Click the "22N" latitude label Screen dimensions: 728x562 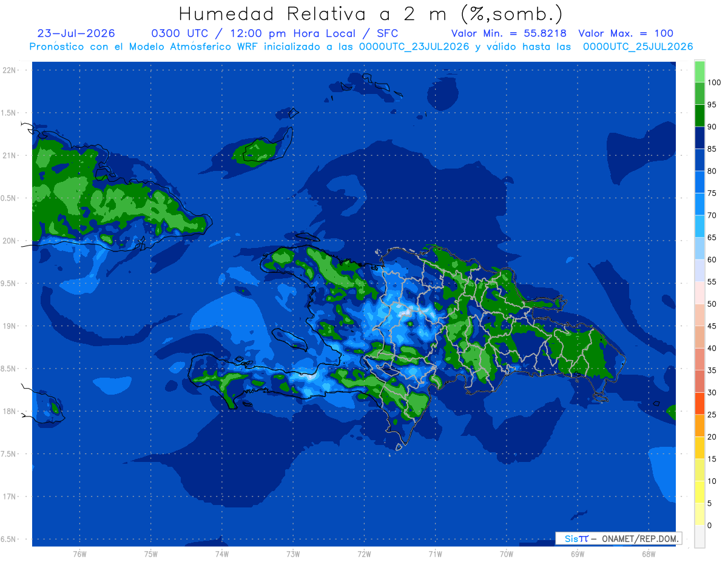(x=9, y=70)
